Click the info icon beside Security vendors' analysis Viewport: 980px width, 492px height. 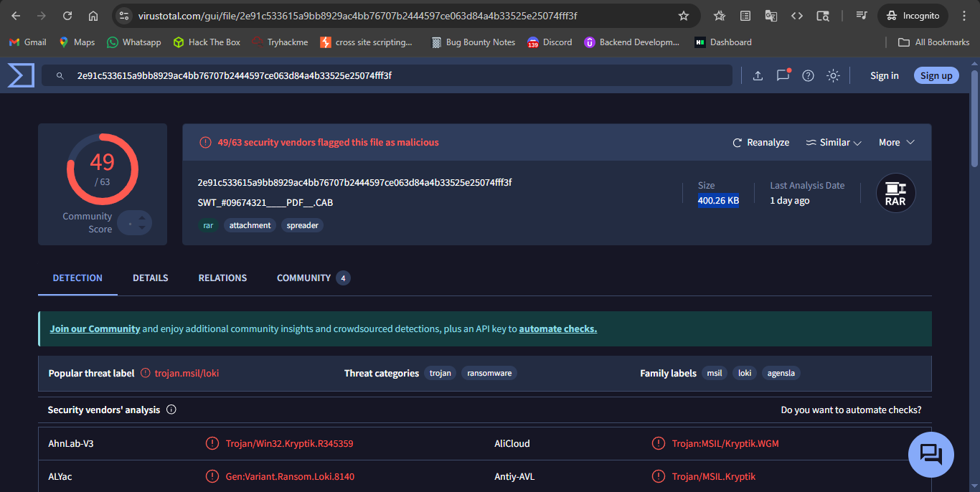[x=171, y=410]
